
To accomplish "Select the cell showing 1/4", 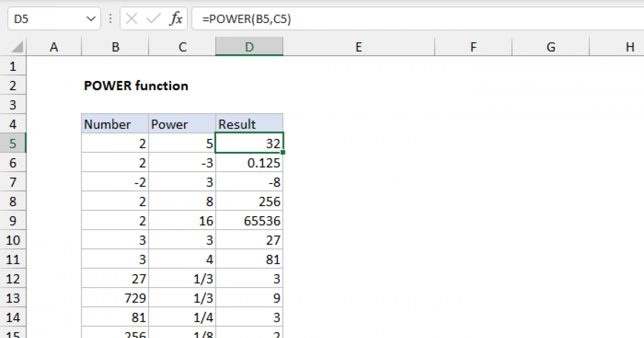I will (x=181, y=317).
